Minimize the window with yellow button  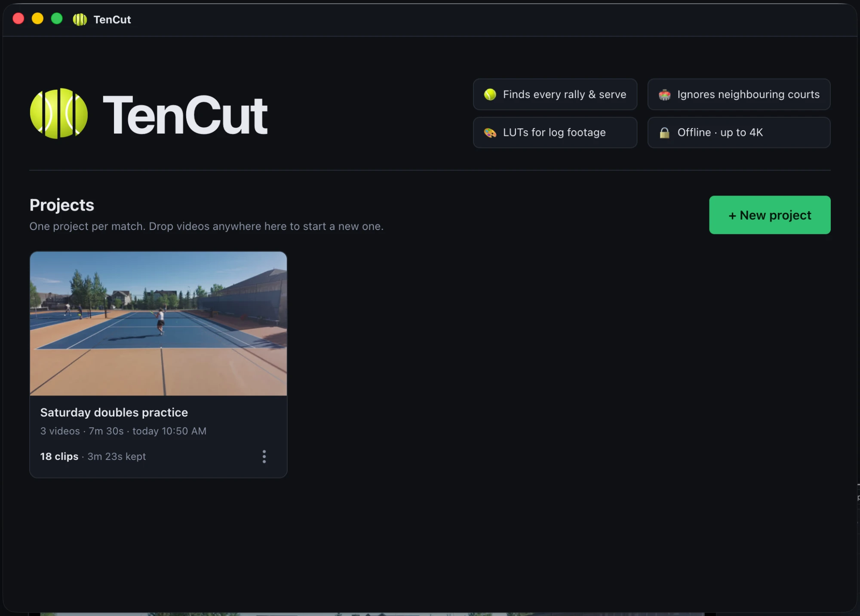click(38, 18)
